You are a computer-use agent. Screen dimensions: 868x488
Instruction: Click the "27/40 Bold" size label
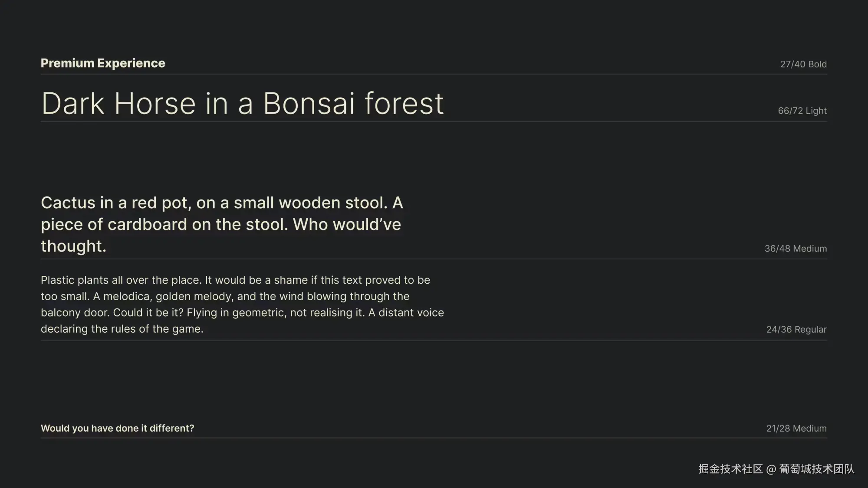(x=803, y=64)
